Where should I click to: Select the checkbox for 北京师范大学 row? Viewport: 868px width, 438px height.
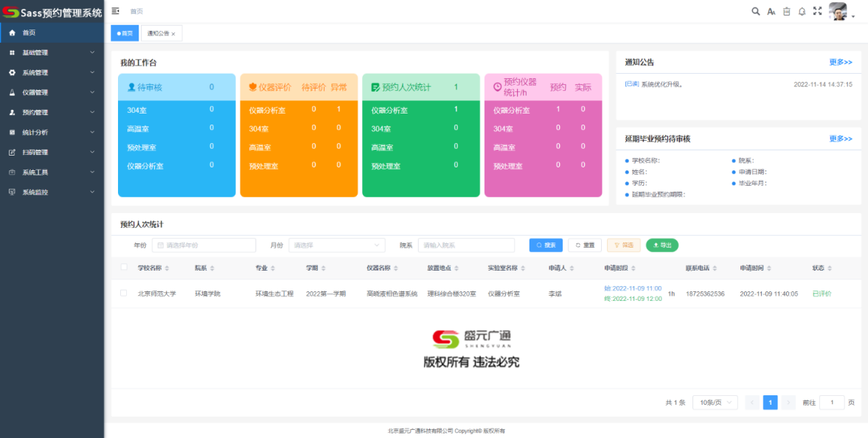123,293
